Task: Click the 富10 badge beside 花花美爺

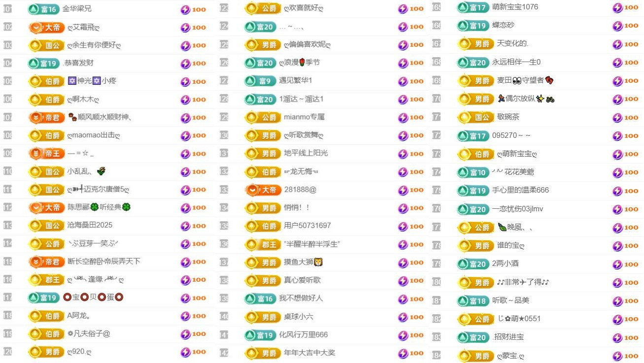Action: [x=473, y=172]
